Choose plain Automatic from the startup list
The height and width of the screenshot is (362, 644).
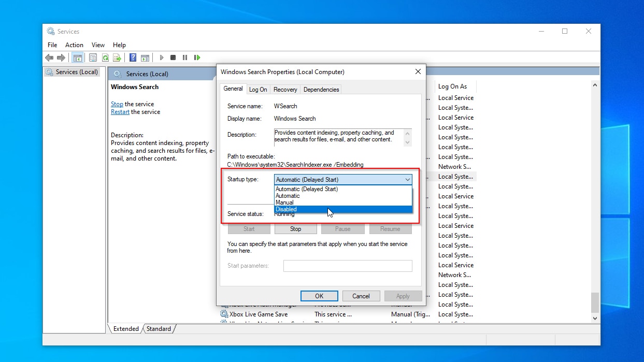tap(343, 196)
